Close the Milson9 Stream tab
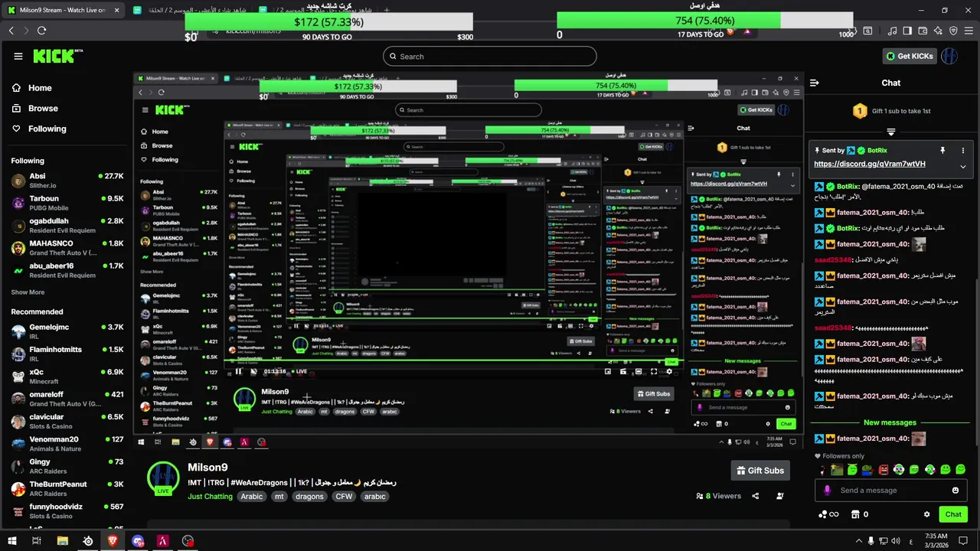The image size is (980, 551). [x=117, y=10]
